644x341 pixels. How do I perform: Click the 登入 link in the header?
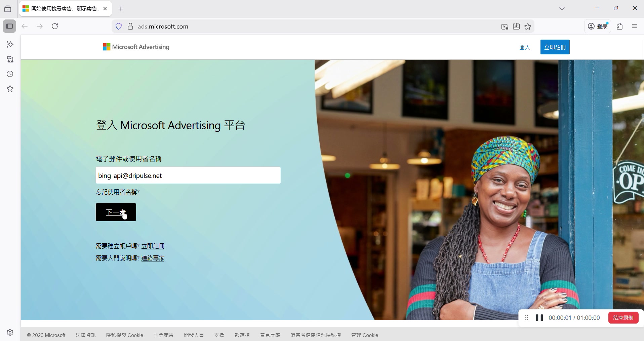(525, 47)
